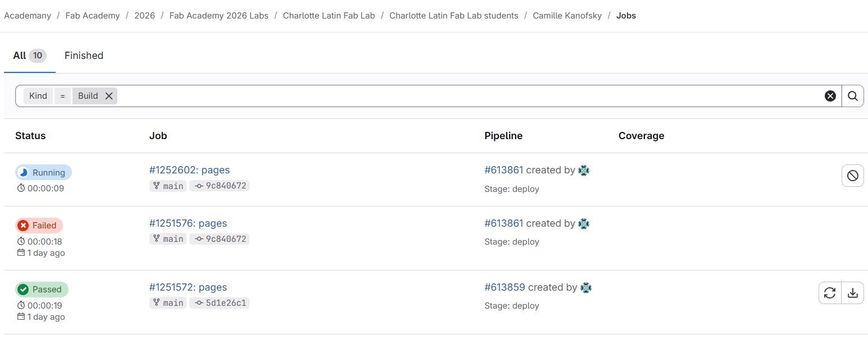This screenshot has width=868, height=340.
Task: Open pipeline #613859 link
Action: [x=505, y=287]
